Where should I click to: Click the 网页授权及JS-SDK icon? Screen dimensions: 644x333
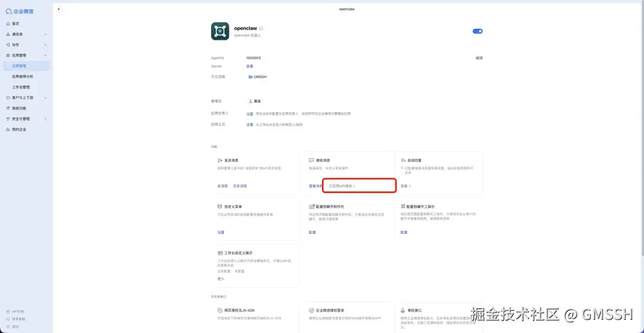click(x=219, y=310)
